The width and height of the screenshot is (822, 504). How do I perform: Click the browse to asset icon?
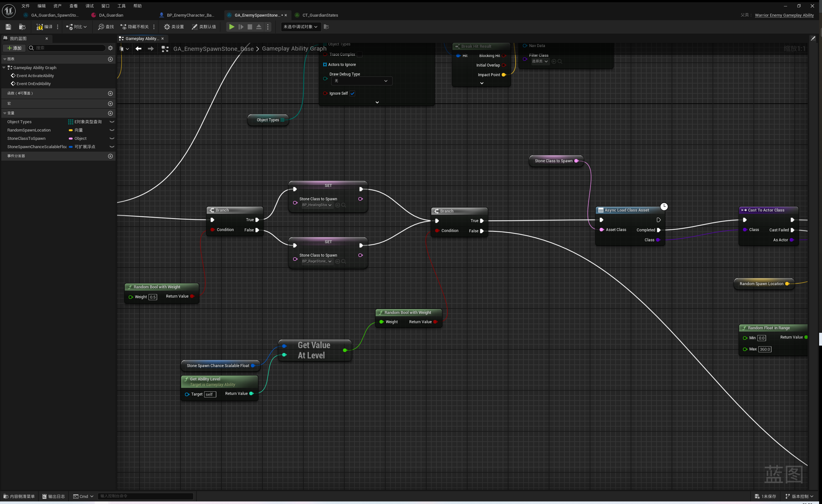tap(22, 27)
